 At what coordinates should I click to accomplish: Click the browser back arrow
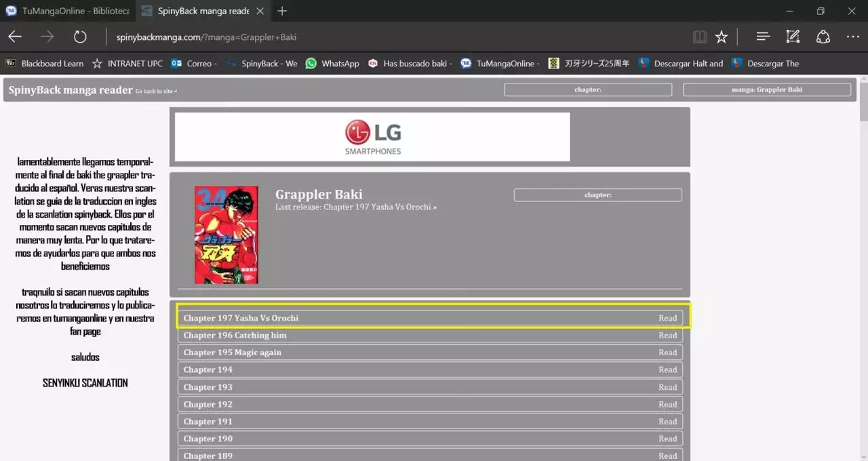(x=15, y=37)
